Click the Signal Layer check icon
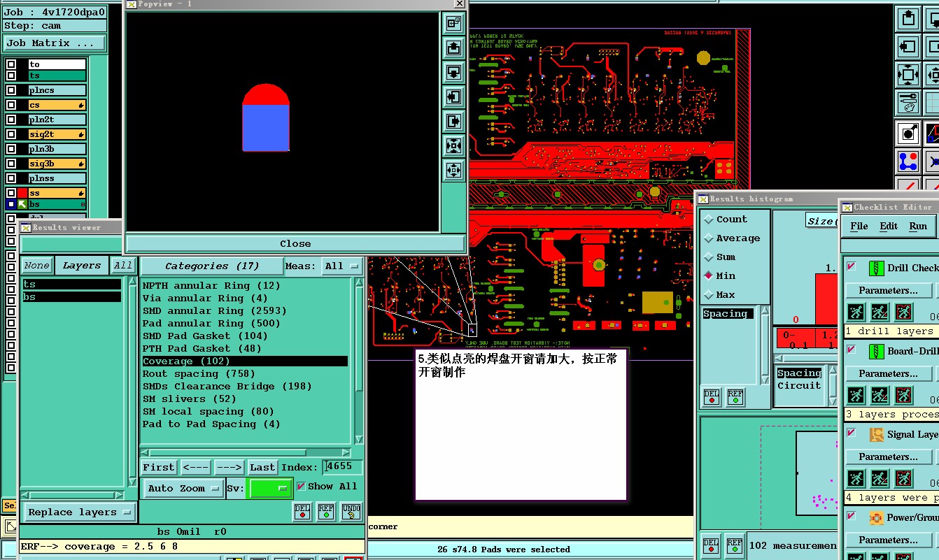 point(876,434)
